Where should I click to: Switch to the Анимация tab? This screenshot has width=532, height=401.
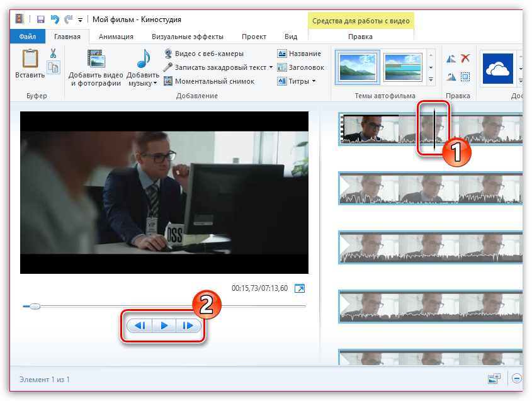(x=116, y=37)
